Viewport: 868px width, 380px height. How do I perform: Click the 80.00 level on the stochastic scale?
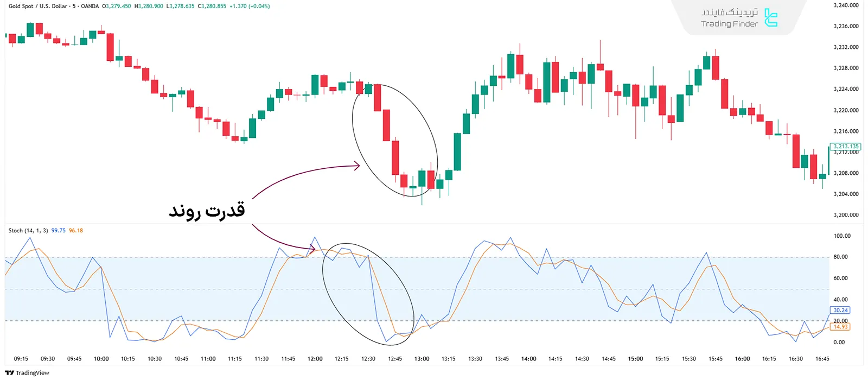[840, 257]
